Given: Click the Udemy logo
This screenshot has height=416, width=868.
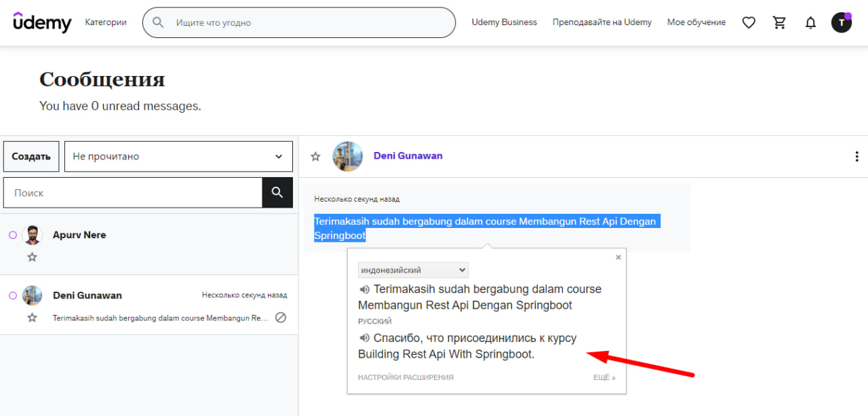Looking at the screenshot, I should click(x=42, y=22).
